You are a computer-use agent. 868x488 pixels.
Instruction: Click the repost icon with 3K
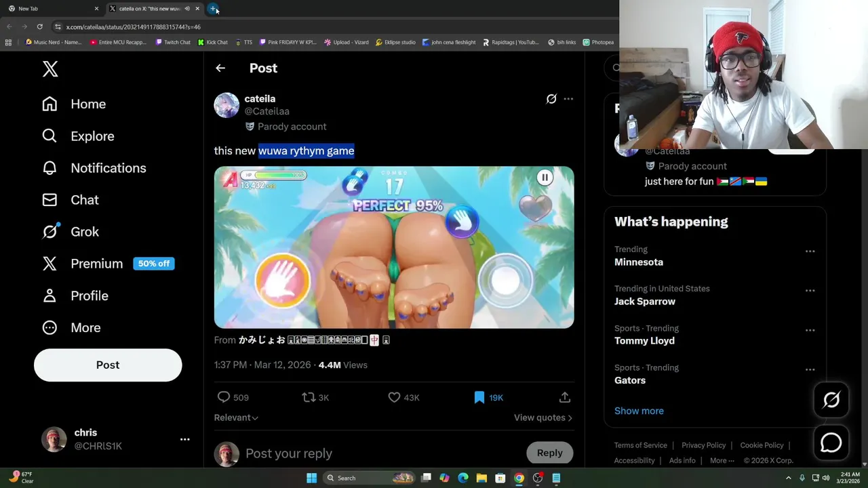point(315,397)
